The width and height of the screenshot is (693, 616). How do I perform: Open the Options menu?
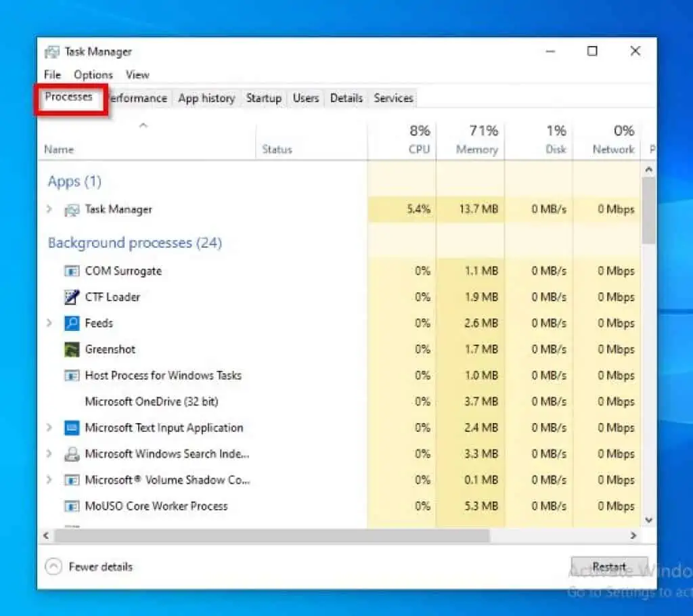click(x=93, y=74)
